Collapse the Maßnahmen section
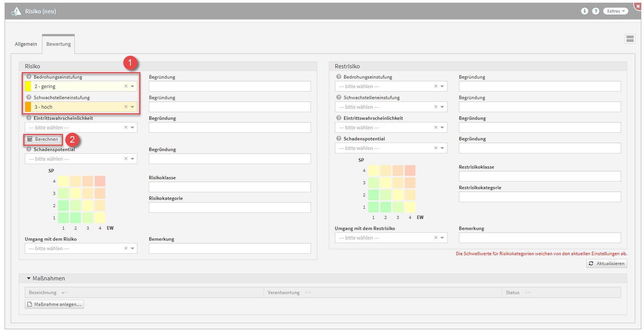Image resolution: width=644 pixels, height=333 pixels. point(29,278)
